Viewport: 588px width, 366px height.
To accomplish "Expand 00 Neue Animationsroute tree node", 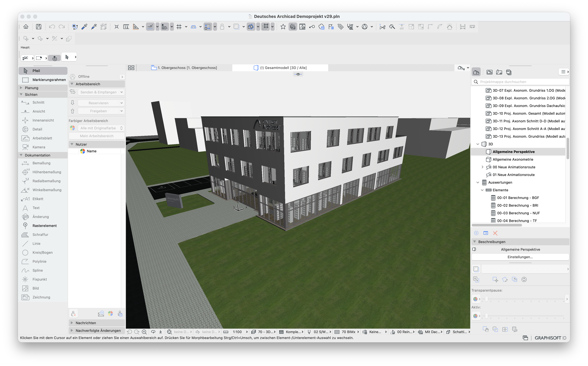I will (482, 167).
